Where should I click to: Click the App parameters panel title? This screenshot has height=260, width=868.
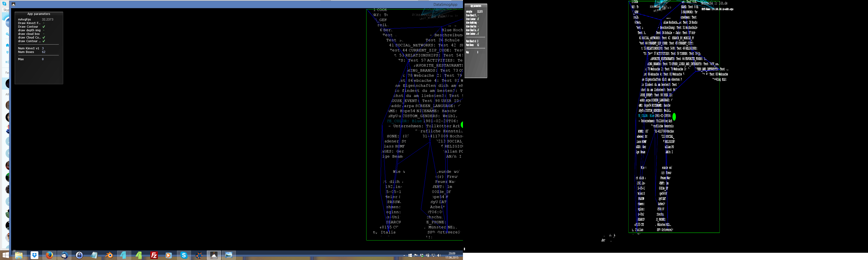pyautogui.click(x=39, y=14)
